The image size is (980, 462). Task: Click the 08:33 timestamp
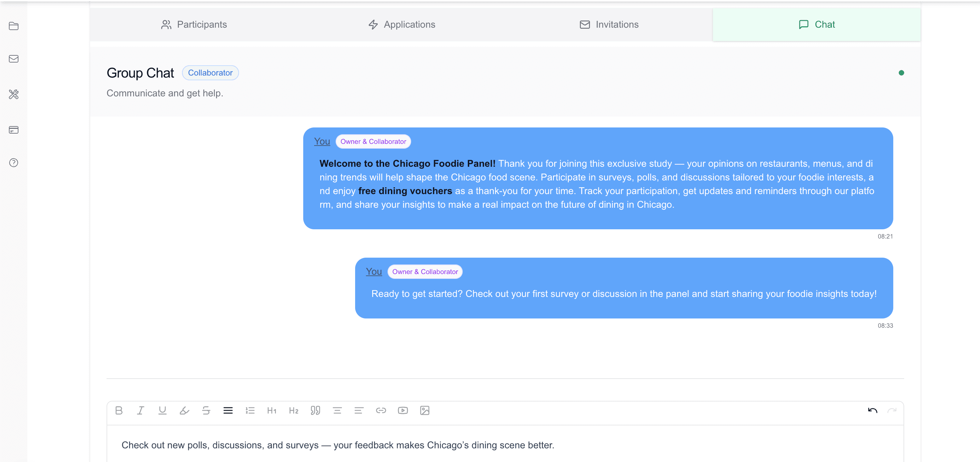[885, 325]
